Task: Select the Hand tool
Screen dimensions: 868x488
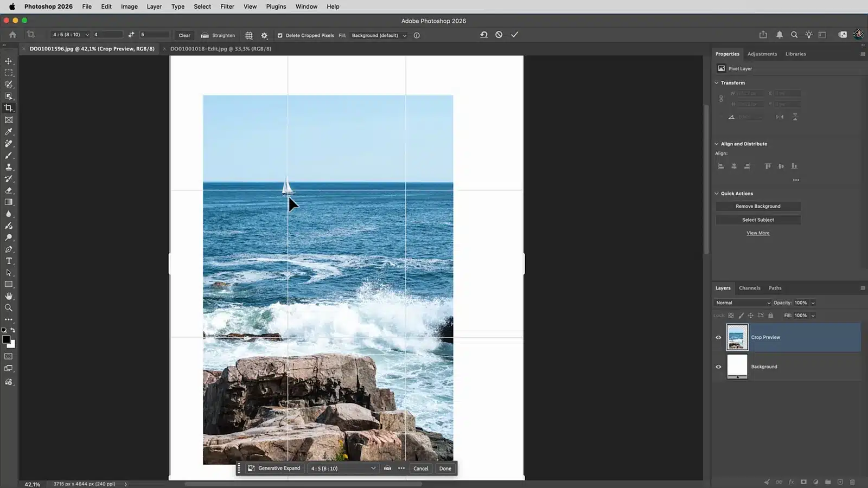Action: [x=9, y=296]
